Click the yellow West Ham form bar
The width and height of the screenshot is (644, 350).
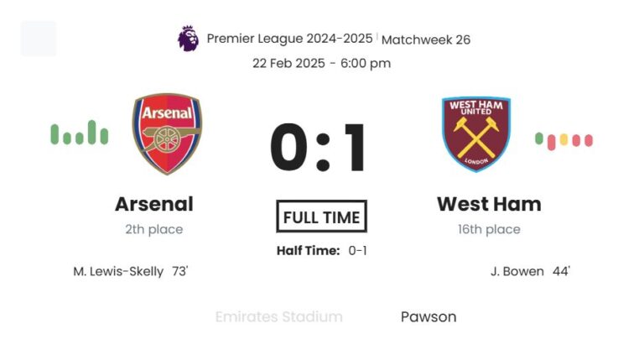coord(563,139)
